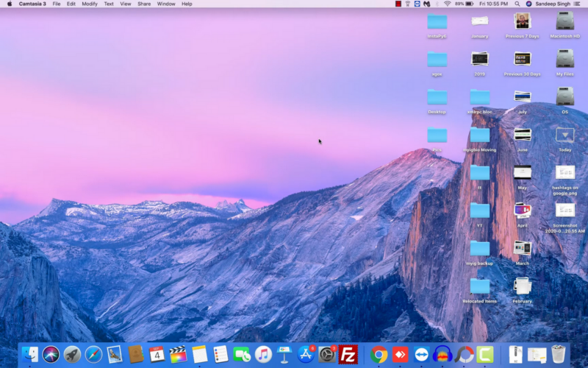Open the App Store dock icon
Screen dimensions: 588x368
pyautogui.click(x=306, y=354)
